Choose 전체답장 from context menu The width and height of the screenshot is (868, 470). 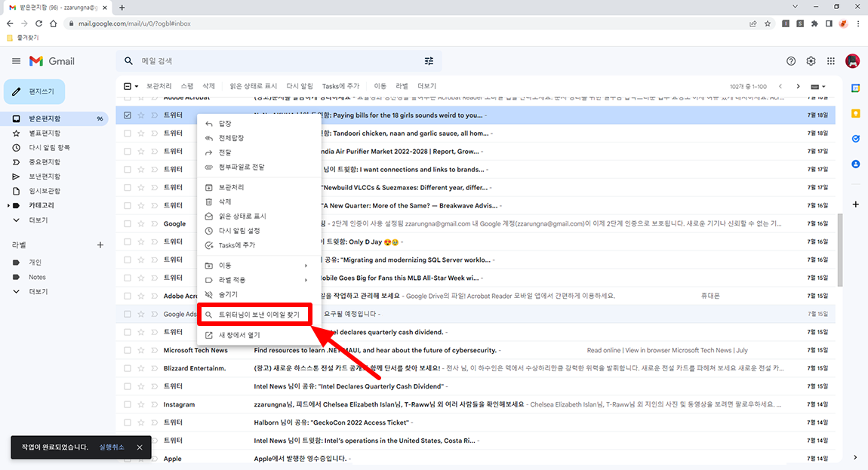click(259, 138)
